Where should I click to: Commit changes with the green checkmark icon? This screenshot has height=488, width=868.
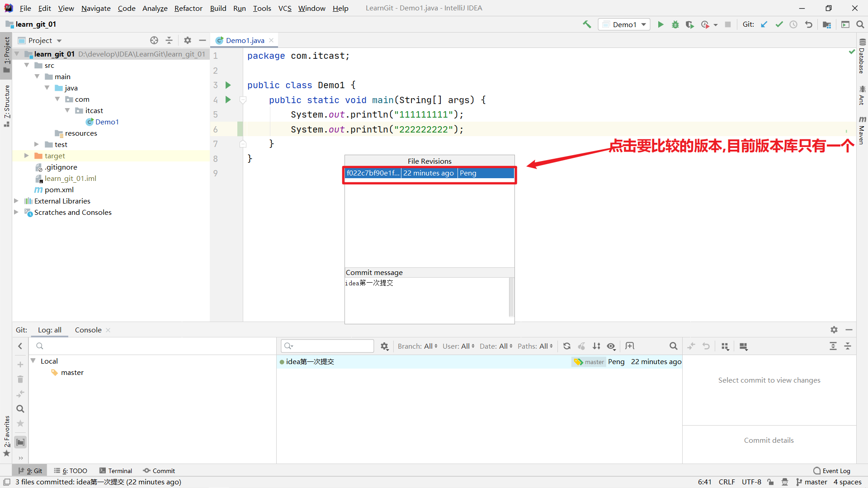coord(779,24)
